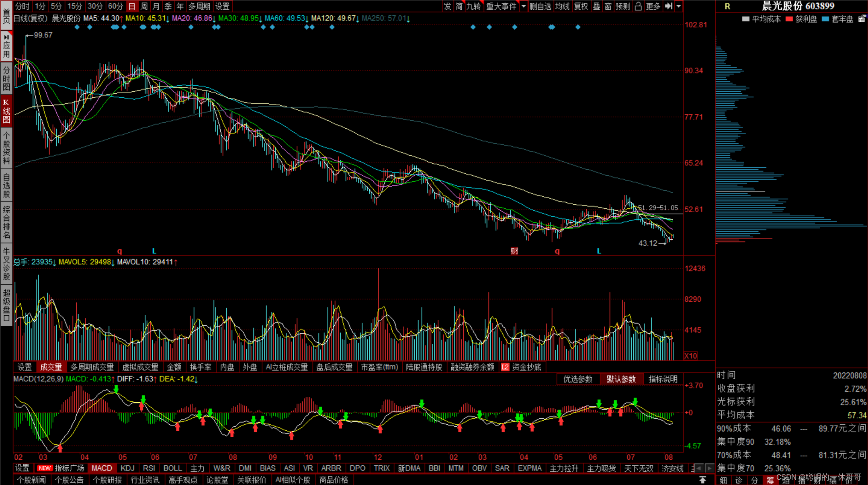This screenshot has width=868, height=485.
Task: Toggle 九转 indicator on chart
Action: (x=474, y=6)
